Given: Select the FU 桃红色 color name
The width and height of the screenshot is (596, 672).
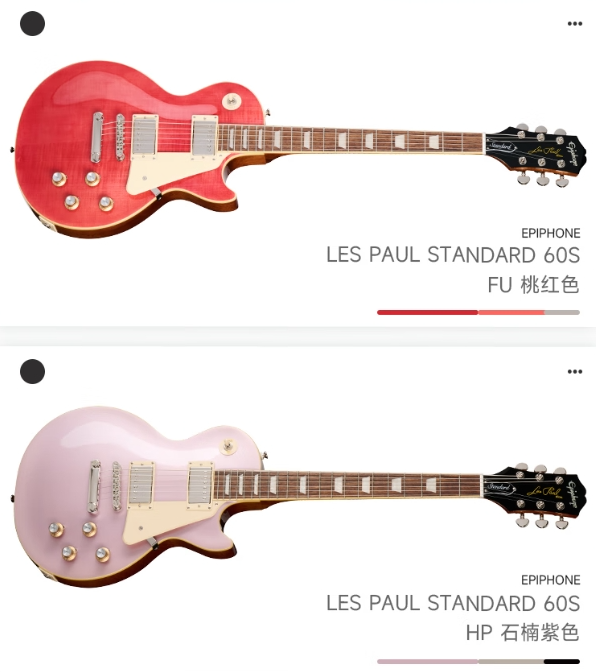Looking at the screenshot, I should coord(533,285).
